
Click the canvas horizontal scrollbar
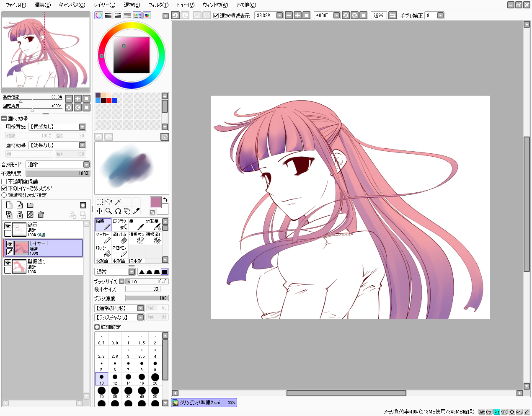point(346,393)
